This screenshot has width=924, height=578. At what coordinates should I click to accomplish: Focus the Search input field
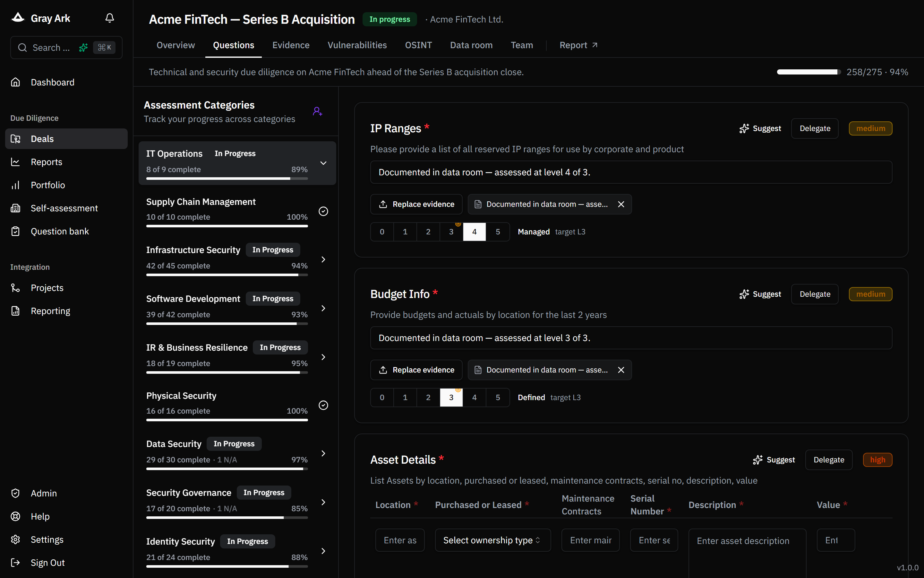click(66, 48)
